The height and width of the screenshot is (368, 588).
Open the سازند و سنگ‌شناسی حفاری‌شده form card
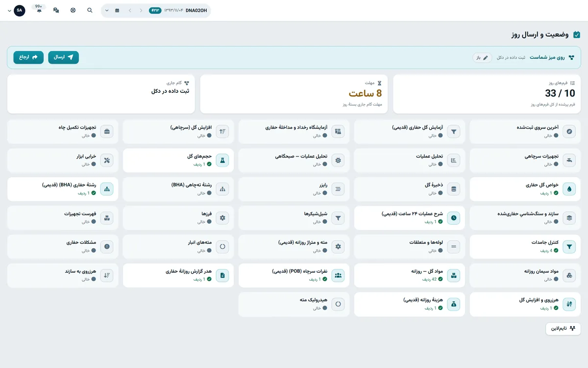tap(525, 218)
